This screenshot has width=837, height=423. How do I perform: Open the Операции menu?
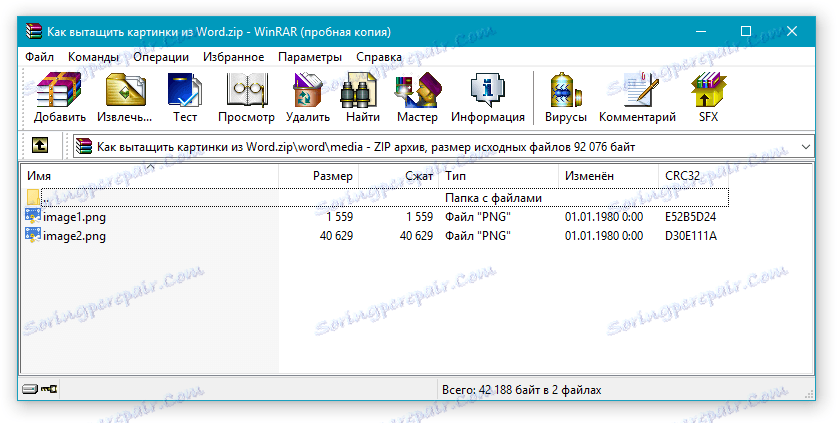tap(161, 57)
